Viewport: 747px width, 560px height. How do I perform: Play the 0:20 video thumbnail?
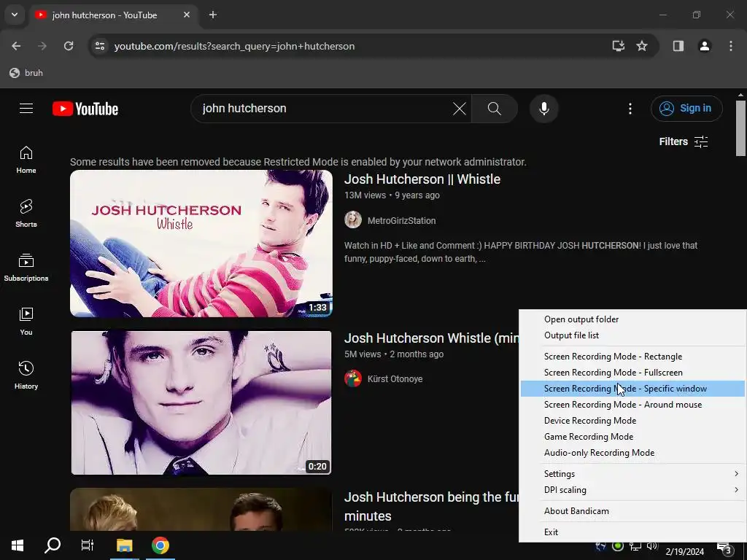(x=201, y=402)
